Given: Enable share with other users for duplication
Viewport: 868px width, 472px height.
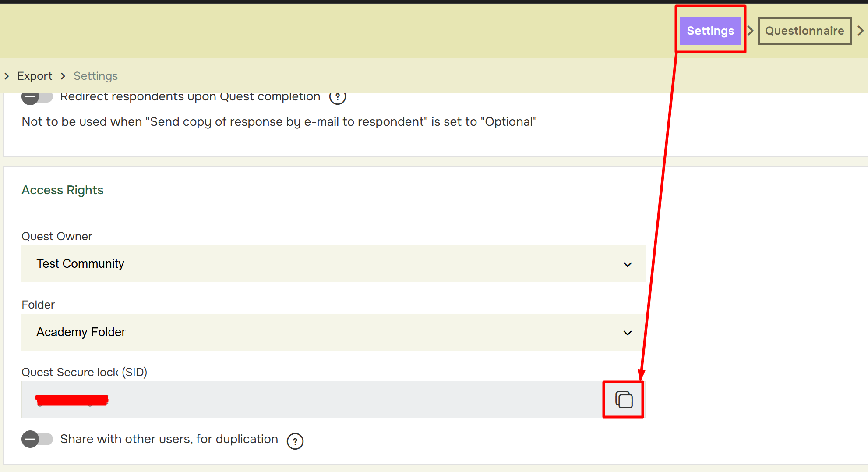Looking at the screenshot, I should [37, 439].
